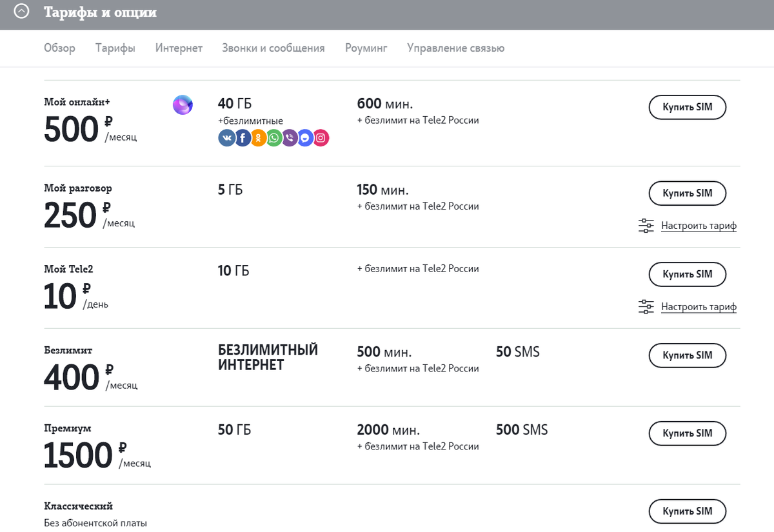Click the 600 мин. value
This screenshot has height=532, width=774.
[x=384, y=104]
